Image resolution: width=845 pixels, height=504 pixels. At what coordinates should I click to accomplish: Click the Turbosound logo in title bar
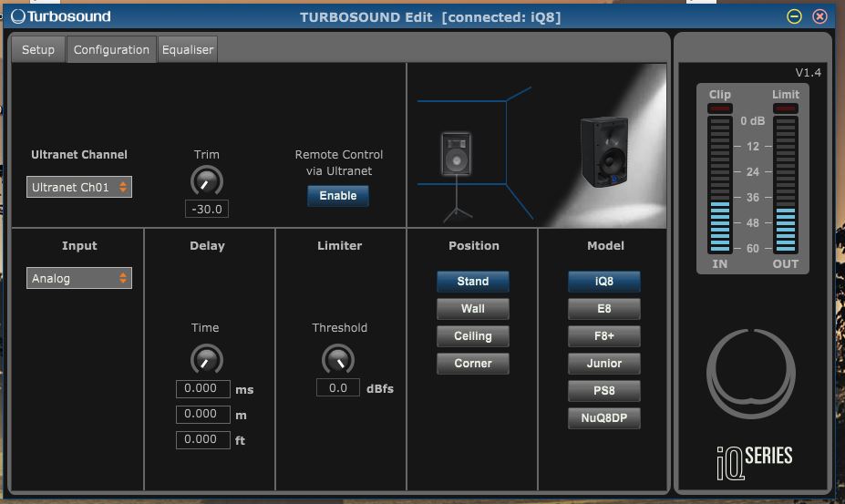(61, 16)
